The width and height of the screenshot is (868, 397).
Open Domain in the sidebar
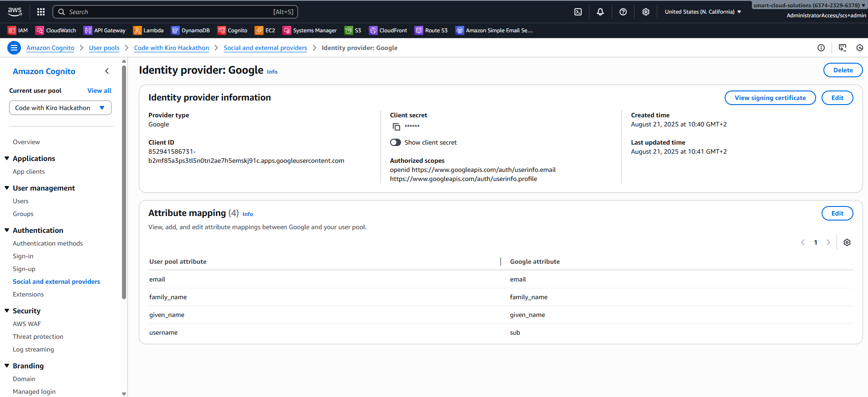click(x=24, y=379)
